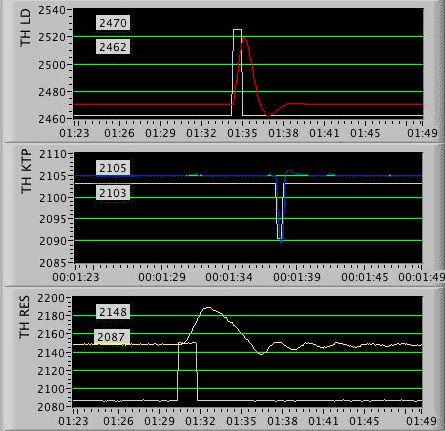The height and width of the screenshot is (431, 445).
Task: Click the 2540 upper scale value of TH LD
Action: coord(52,10)
